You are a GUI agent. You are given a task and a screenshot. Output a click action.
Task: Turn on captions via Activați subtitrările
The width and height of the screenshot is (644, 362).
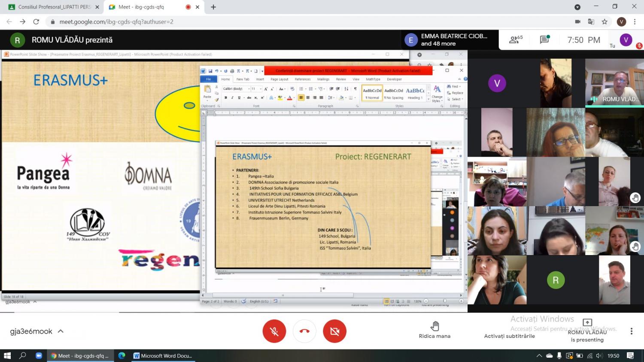510,336
